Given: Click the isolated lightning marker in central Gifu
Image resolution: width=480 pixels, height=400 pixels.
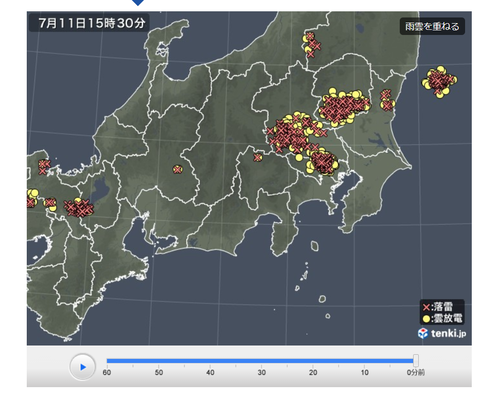Looking at the screenshot, I should tap(177, 170).
